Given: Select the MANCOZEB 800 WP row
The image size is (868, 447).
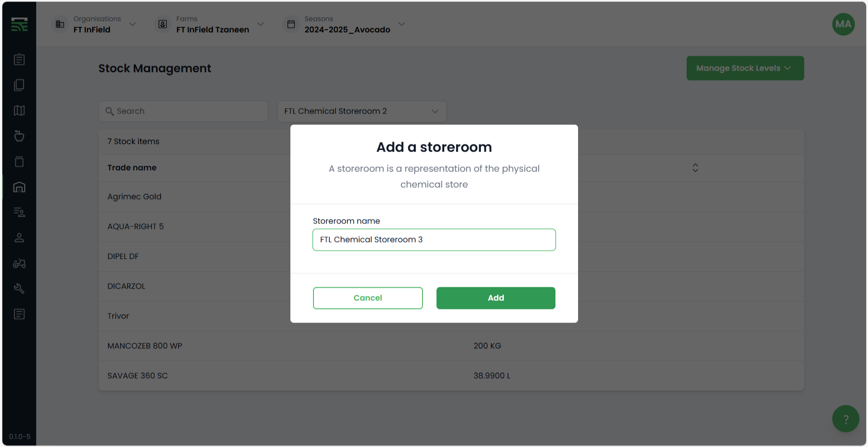Looking at the screenshot, I should [451, 346].
